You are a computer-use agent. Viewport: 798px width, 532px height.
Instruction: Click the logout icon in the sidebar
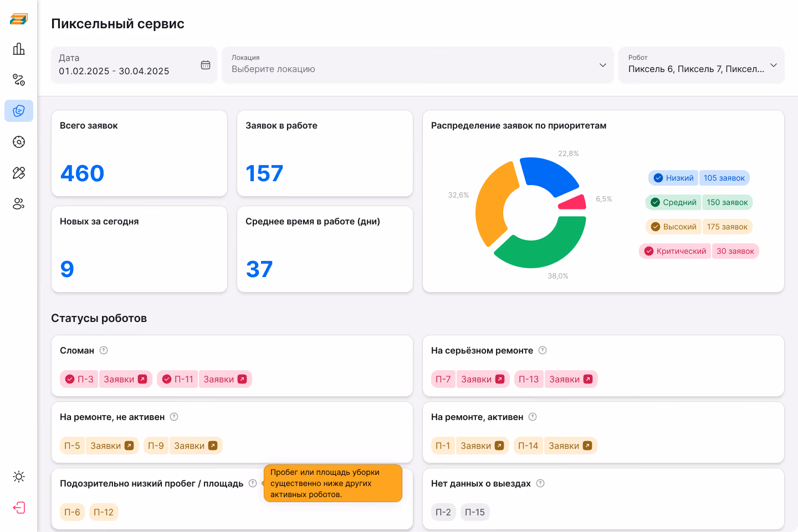pos(19,508)
